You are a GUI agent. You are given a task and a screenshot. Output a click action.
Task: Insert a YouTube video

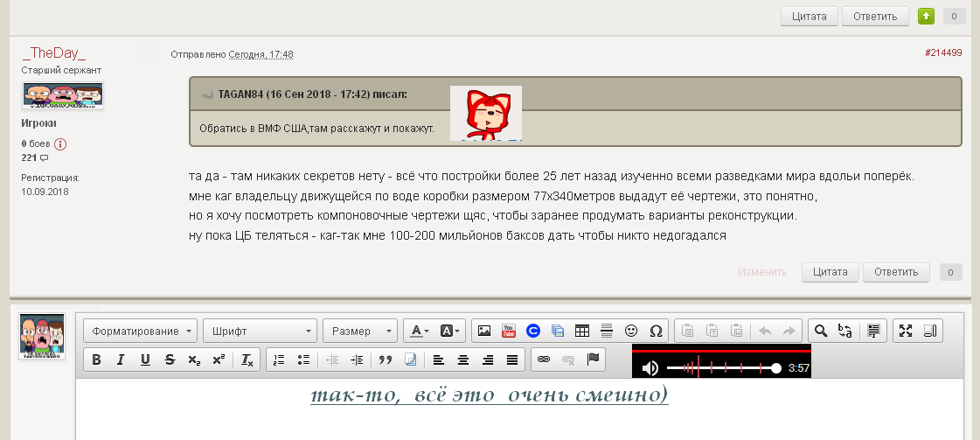tap(508, 331)
